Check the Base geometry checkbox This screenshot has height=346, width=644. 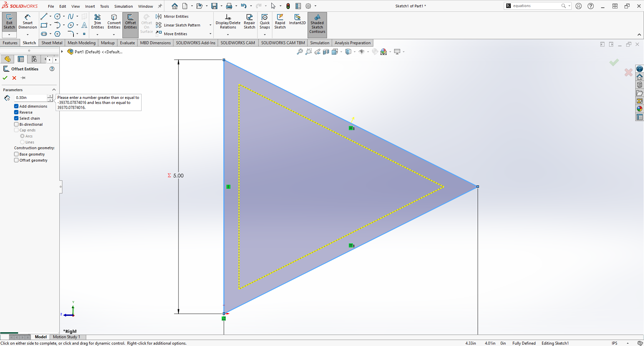point(16,154)
